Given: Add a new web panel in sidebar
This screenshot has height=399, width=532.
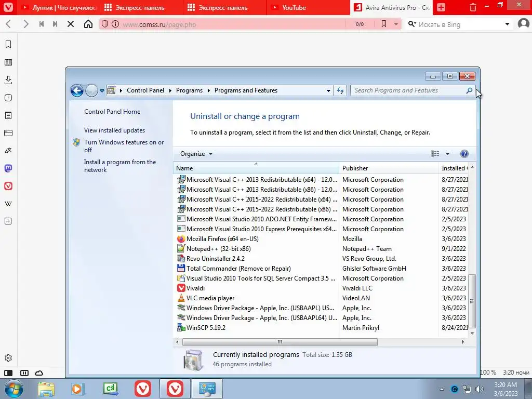Looking at the screenshot, I should [8, 221].
